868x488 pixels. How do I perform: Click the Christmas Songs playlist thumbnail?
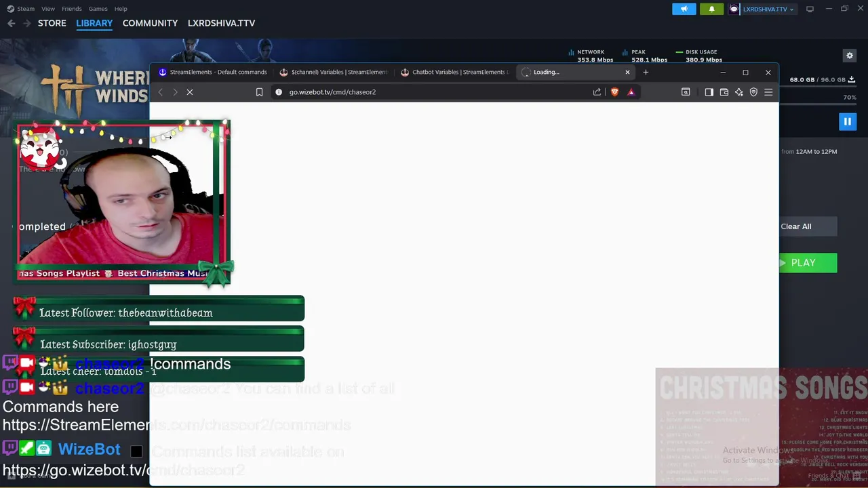[x=762, y=427]
